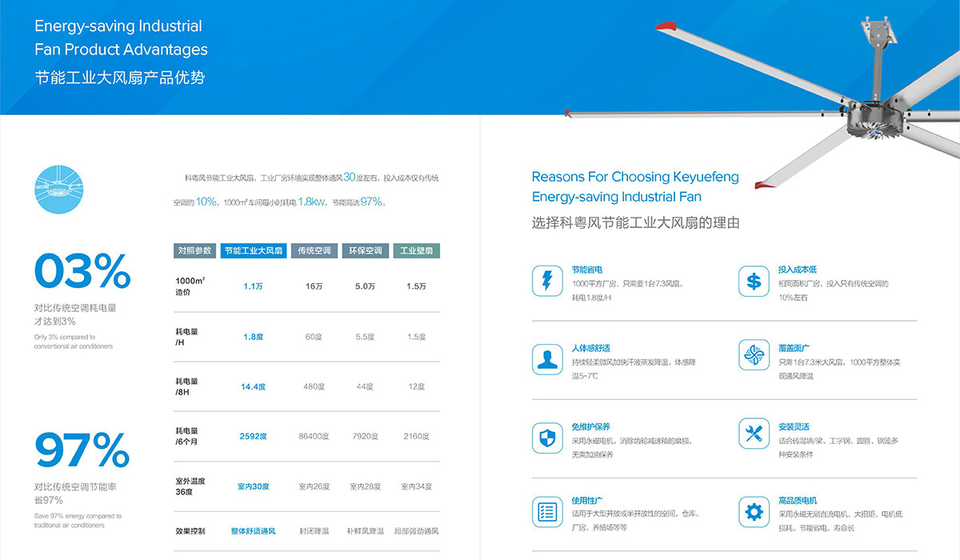Click the 室外温度 36度 row label
This screenshot has width=960, height=560.
point(190,486)
